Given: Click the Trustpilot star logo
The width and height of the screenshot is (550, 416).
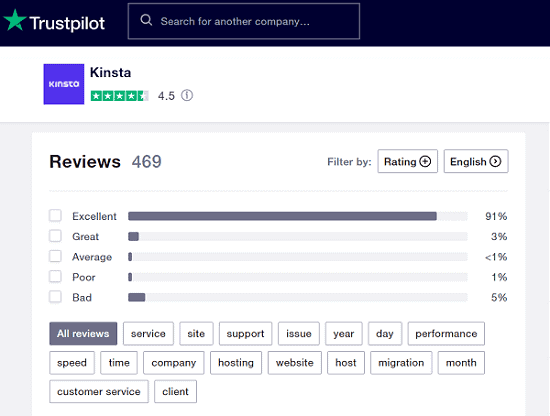Looking at the screenshot, I should 15,20.
